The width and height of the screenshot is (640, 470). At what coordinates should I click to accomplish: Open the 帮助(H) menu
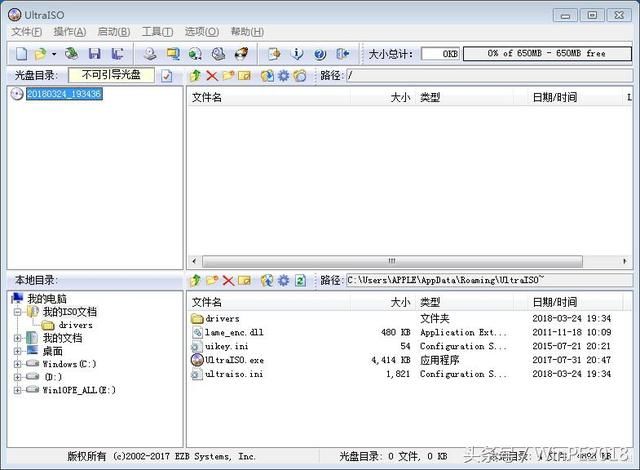(247, 31)
